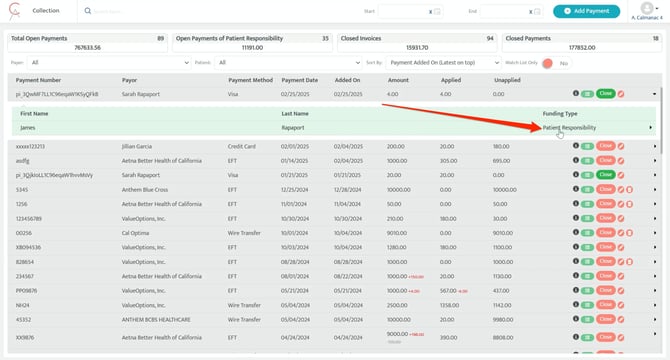Click the app logo in top left
The image size is (670, 360).
[14, 11]
